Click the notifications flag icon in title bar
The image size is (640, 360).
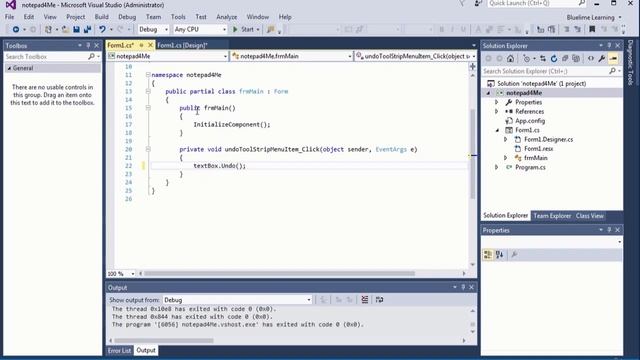462,4
